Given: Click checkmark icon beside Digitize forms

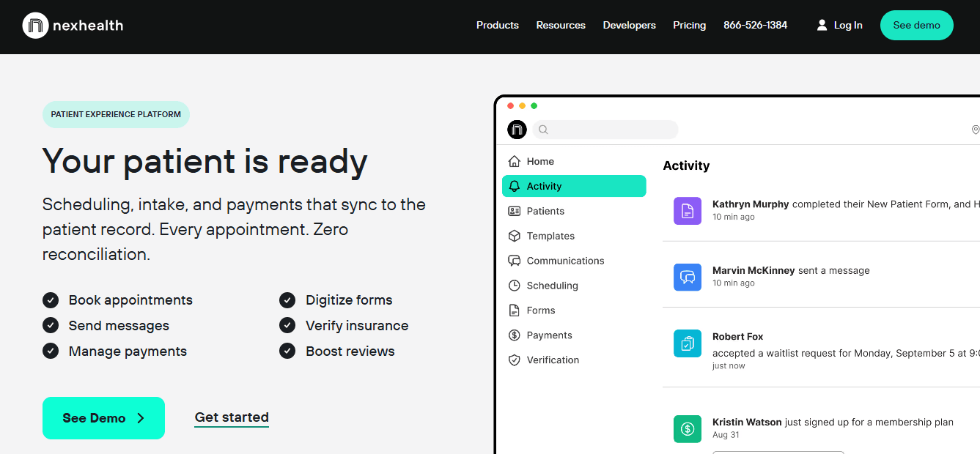Looking at the screenshot, I should [x=287, y=300].
